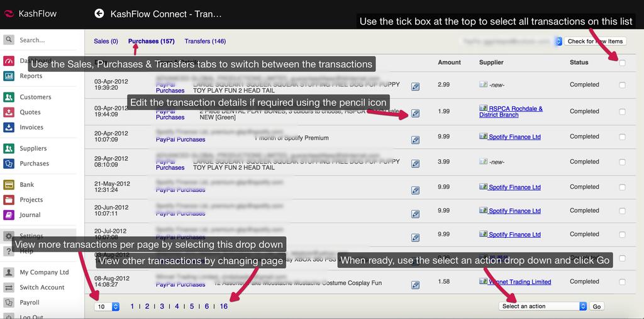644x319 pixels.
Task: Tick the select-all checkbox in header row
Action: (x=622, y=63)
